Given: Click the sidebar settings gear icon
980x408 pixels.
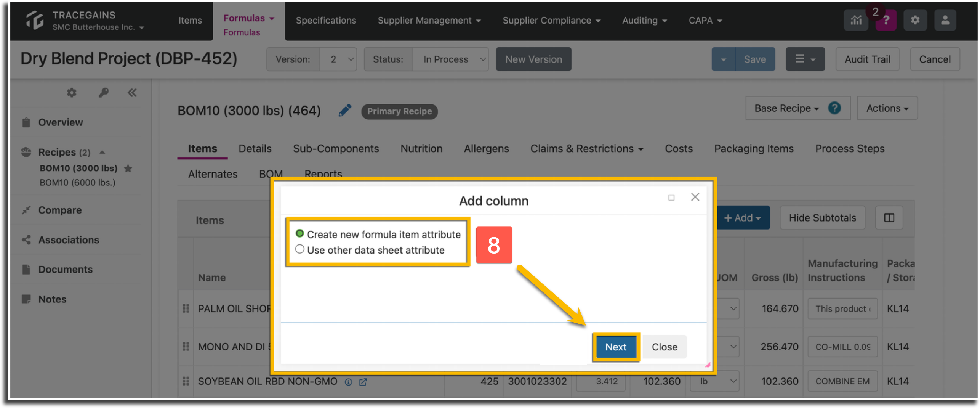Looking at the screenshot, I should coord(72,93).
